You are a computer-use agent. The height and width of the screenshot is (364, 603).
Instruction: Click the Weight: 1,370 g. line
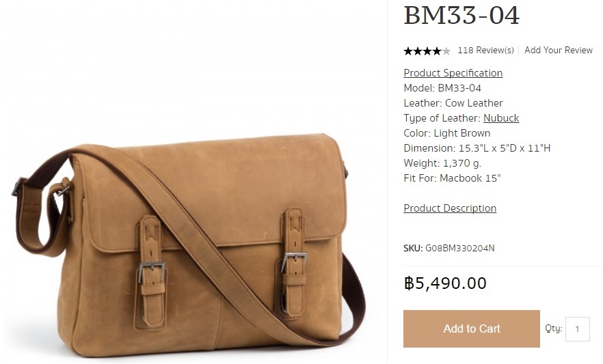pyautogui.click(x=442, y=163)
